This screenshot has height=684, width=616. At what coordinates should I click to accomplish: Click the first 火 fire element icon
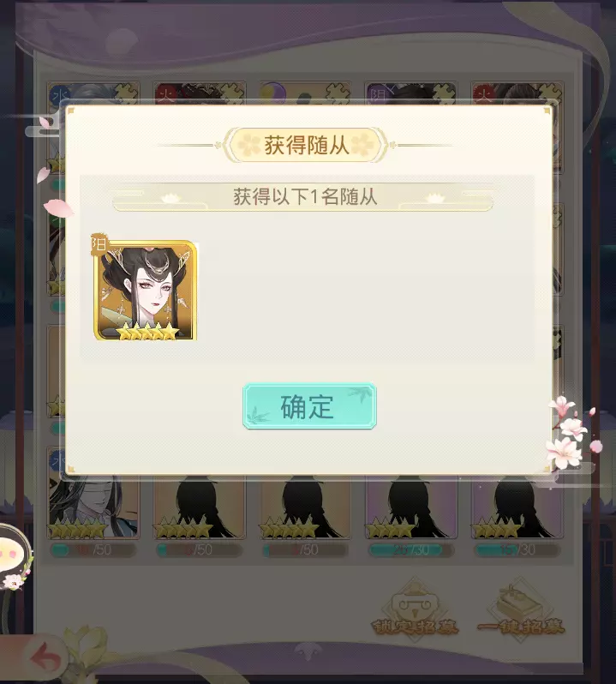point(165,94)
